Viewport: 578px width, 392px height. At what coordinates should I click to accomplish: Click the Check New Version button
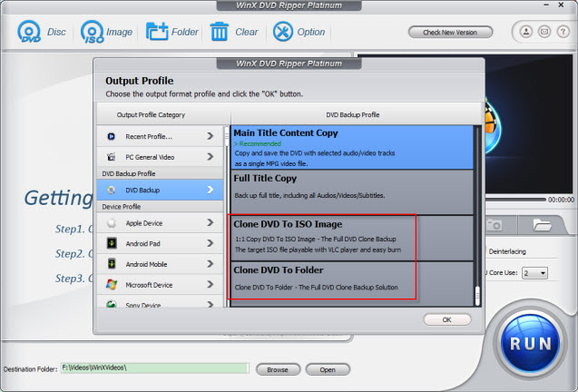[x=450, y=33]
